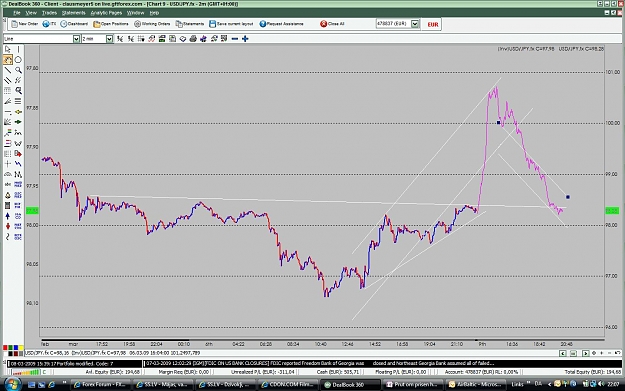Select the highlighted hand pan tool
The width and height of the screenshot is (625, 391).
point(8,60)
